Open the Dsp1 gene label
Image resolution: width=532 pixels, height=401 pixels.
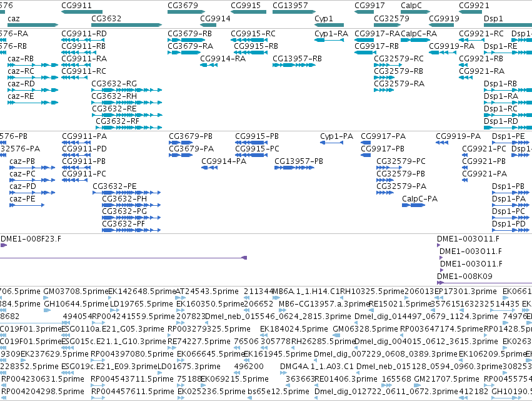493,18
